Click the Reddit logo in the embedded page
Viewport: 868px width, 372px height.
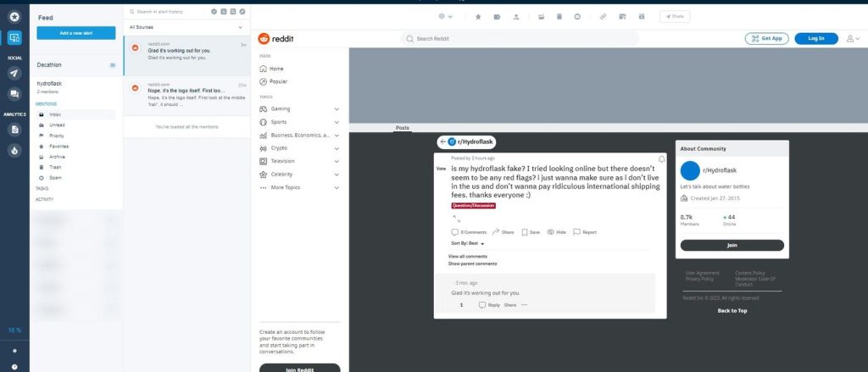[x=275, y=39]
